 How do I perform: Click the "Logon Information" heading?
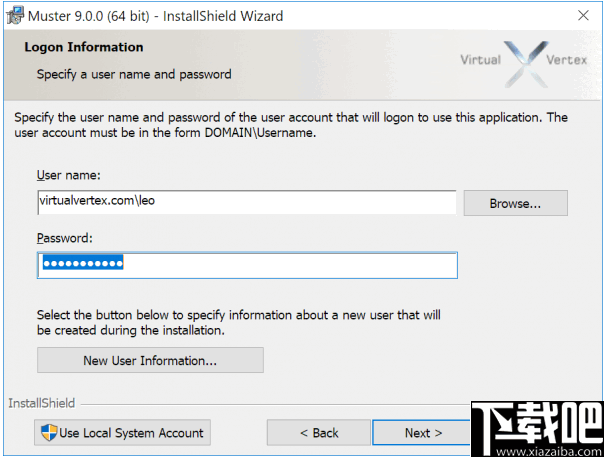coord(83,47)
